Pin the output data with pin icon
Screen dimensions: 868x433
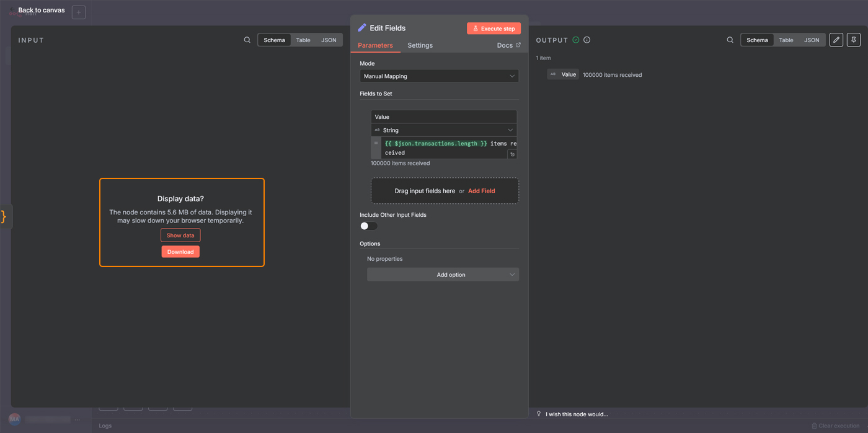pyautogui.click(x=854, y=40)
